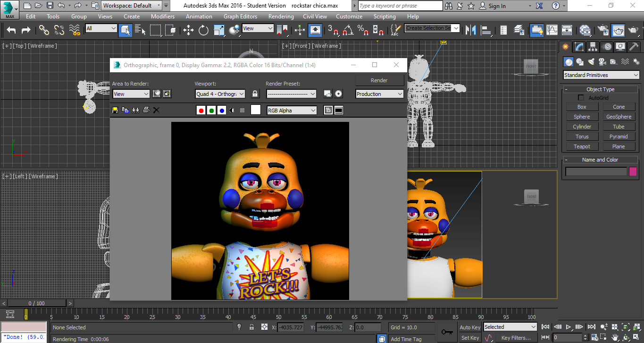Open the Lights creation category
Viewport: 644px width, 343px height.
coord(592,62)
